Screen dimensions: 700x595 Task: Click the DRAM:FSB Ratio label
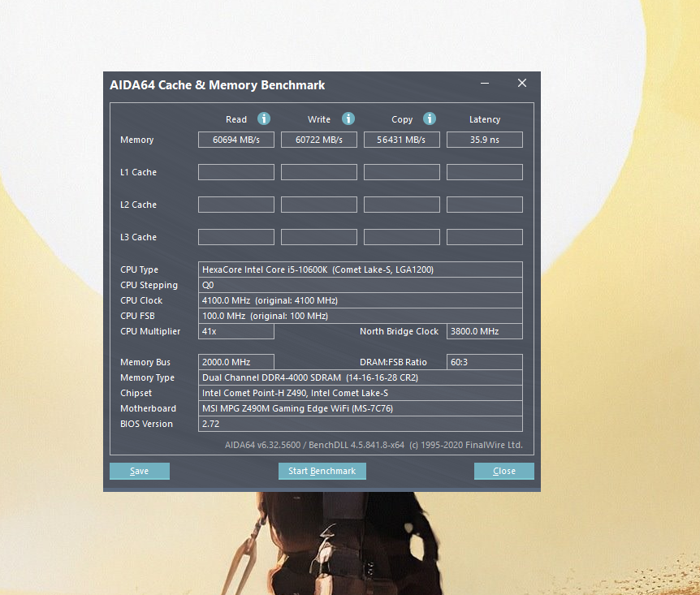pyautogui.click(x=393, y=362)
